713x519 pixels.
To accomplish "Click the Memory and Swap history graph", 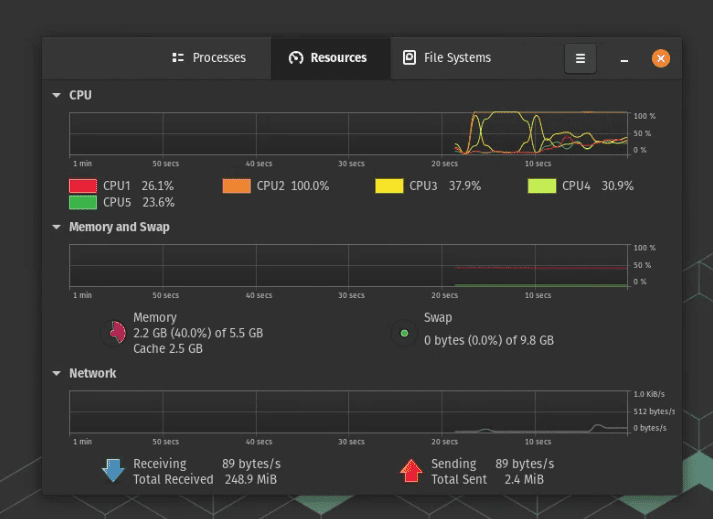I will click(x=348, y=266).
